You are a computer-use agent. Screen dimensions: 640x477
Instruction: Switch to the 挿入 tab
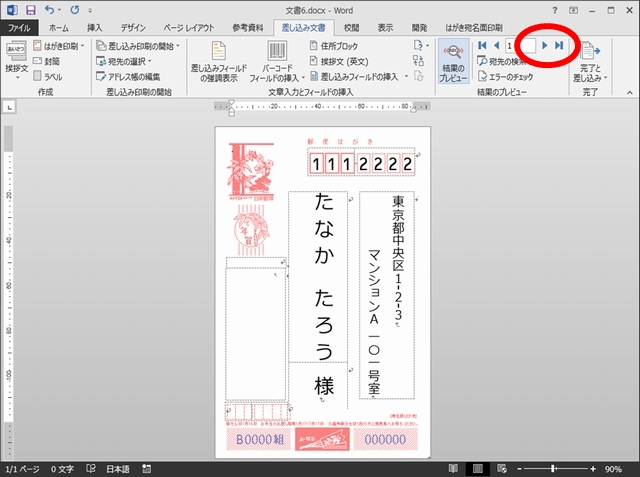click(x=95, y=27)
